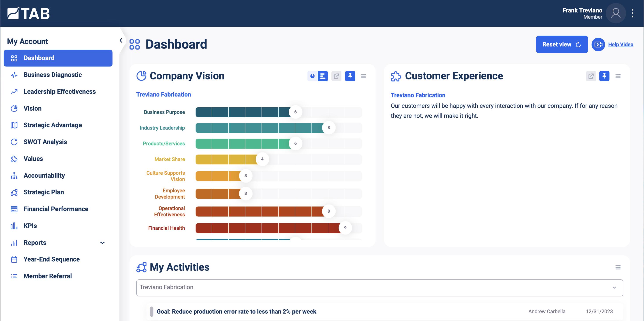Click the user avatar icon
This screenshot has width=644, height=321.
click(x=616, y=13)
